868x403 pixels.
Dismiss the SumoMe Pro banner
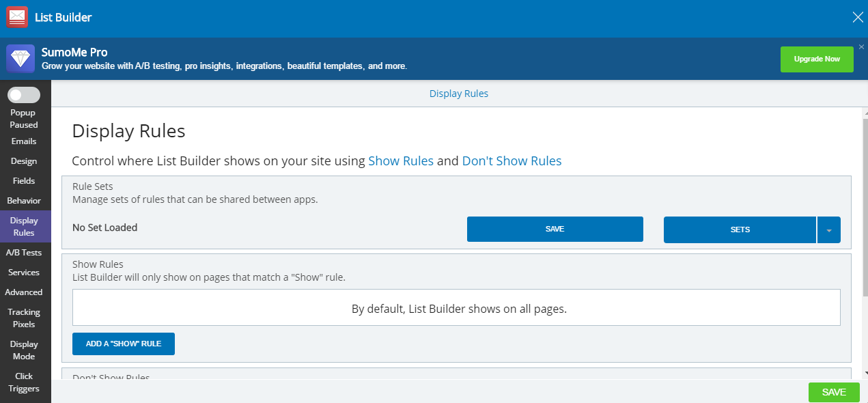861,47
